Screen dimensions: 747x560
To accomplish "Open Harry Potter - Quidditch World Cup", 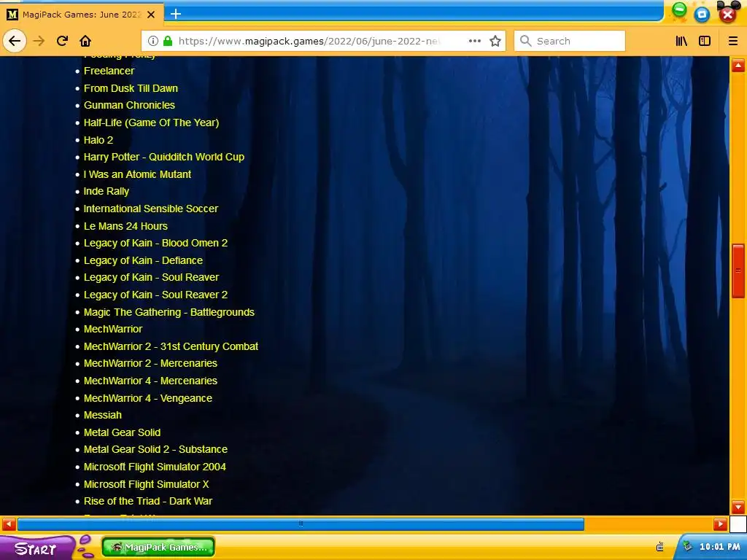I will pyautogui.click(x=164, y=157).
